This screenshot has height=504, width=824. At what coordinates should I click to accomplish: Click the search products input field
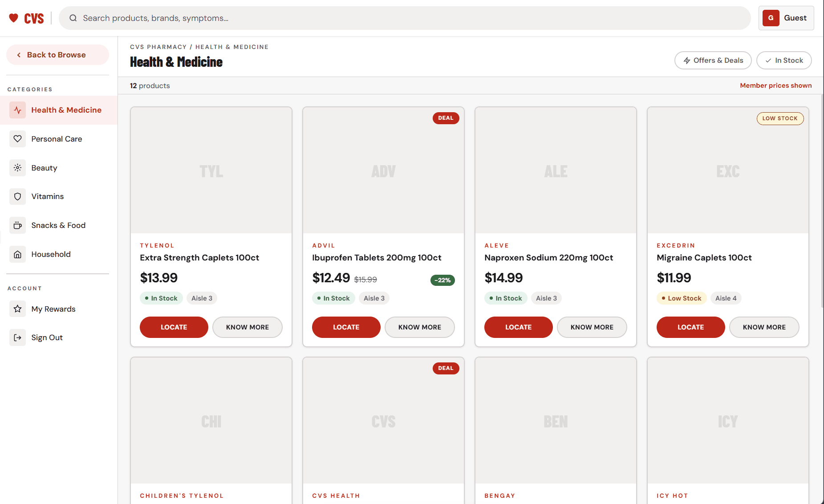[x=405, y=18]
